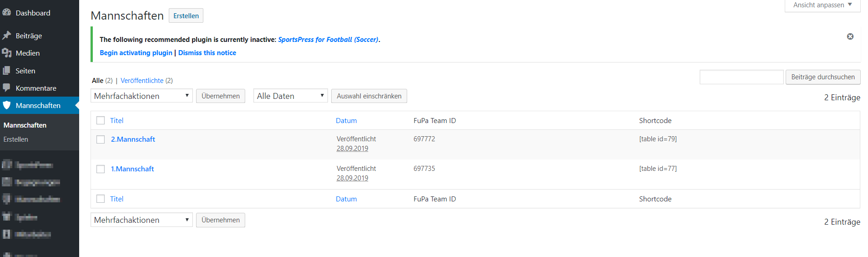The height and width of the screenshot is (257, 868).
Task: Select Erstellen in the sidebar submenu
Action: click(16, 139)
